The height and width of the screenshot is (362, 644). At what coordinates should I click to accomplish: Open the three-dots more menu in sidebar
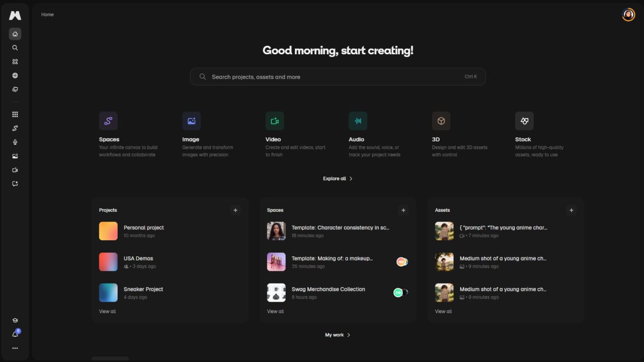click(x=15, y=348)
